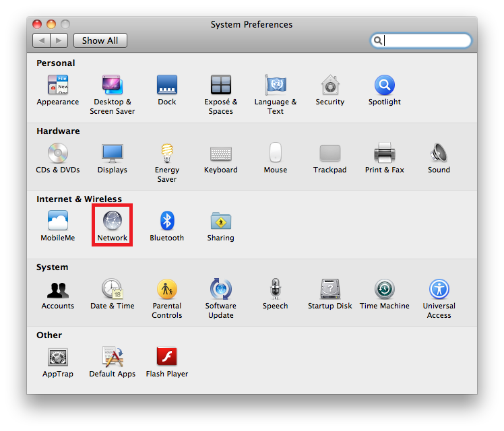
Task: Open the Time Machine preference pane
Action: [x=384, y=290]
